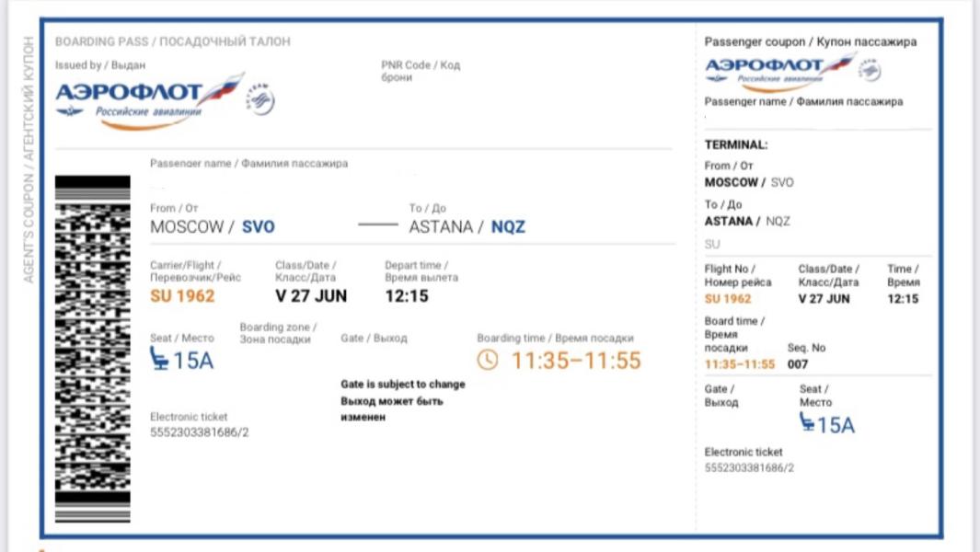The height and width of the screenshot is (552, 980).
Task: Click electronic ticket number in main section
Action: point(200,432)
